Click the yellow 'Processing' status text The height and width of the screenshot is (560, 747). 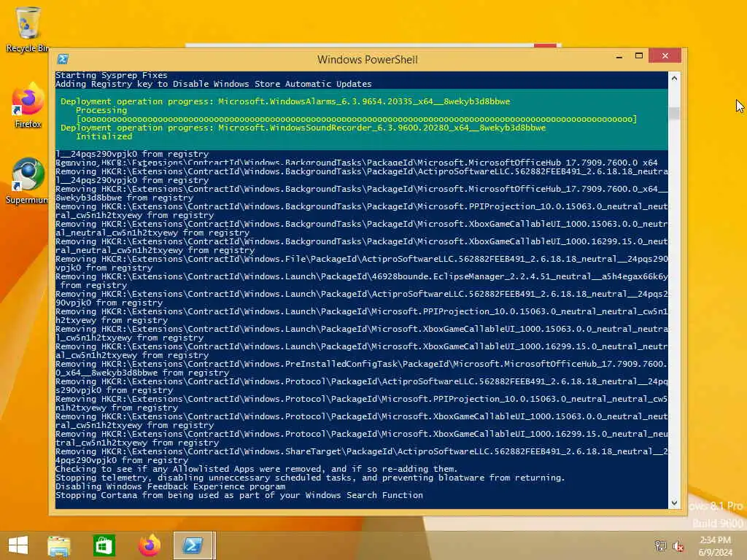pos(101,110)
